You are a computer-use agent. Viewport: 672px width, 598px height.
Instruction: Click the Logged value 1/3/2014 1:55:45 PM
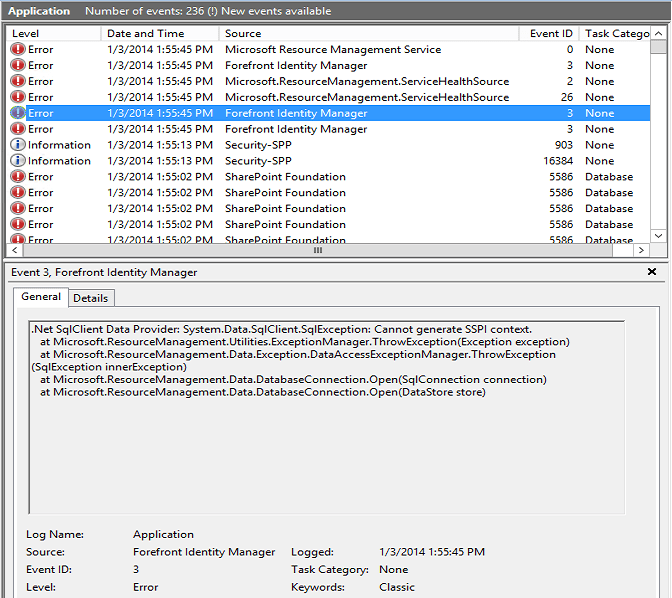coord(432,552)
